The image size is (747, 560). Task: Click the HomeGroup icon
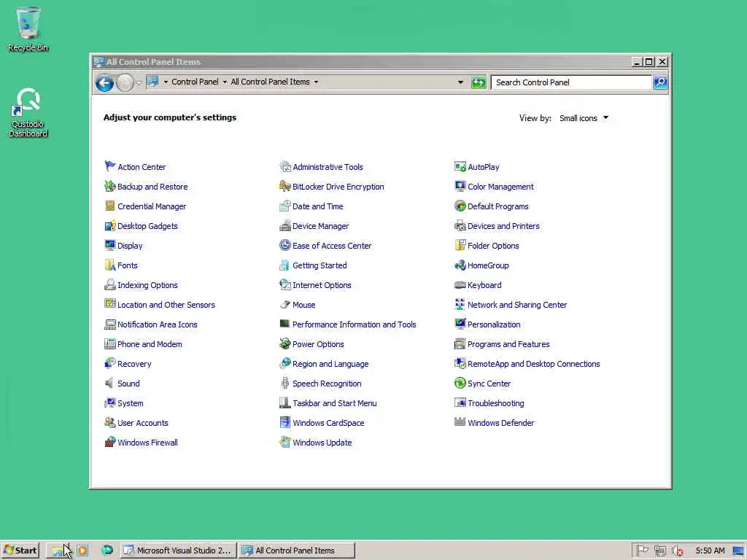(460, 265)
